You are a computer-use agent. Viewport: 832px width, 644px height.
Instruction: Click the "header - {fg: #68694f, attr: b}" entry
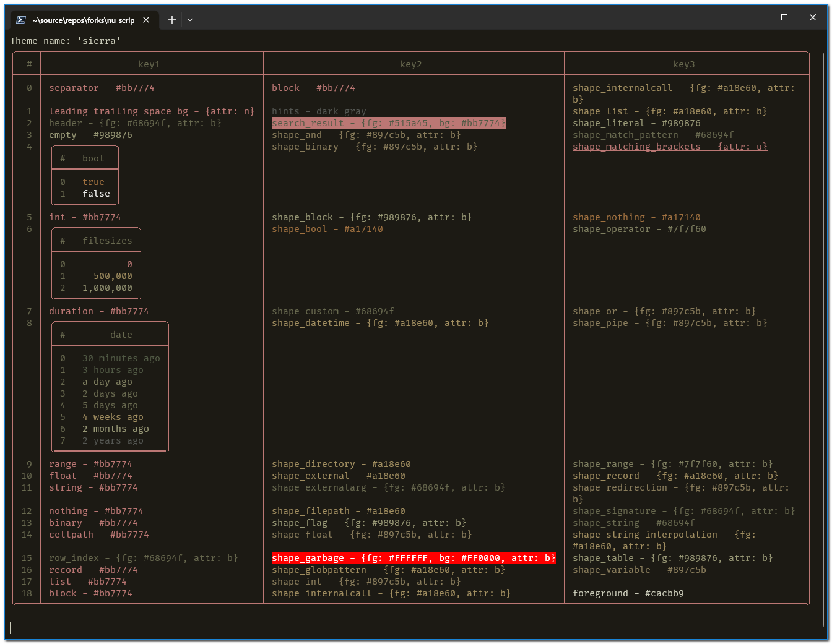tap(135, 123)
